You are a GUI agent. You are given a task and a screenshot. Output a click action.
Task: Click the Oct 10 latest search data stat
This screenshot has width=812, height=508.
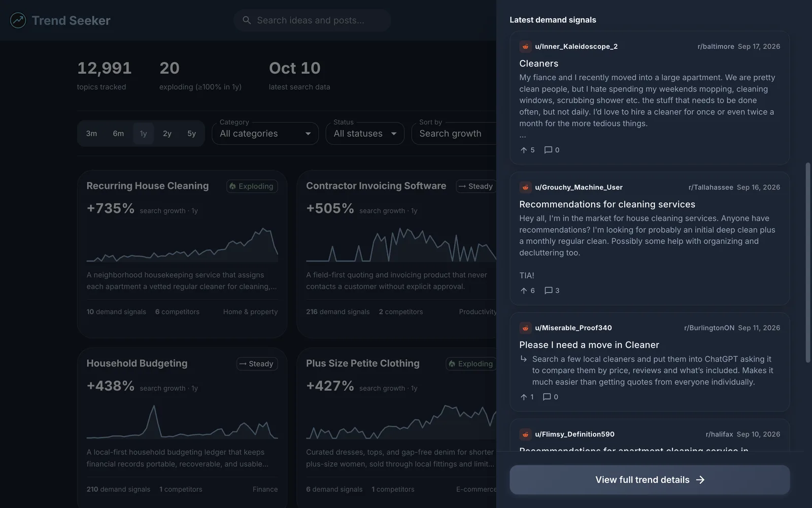pos(299,75)
